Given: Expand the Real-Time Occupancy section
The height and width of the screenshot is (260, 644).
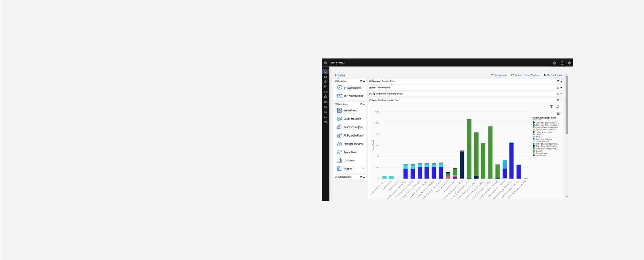Looking at the screenshot, I should click(370, 87).
